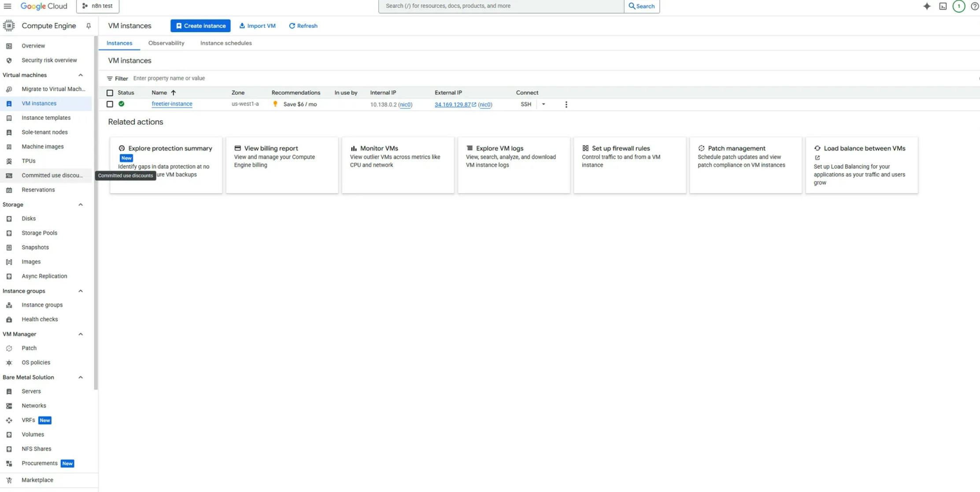Viewport: 980px width, 492px height.
Task: Open the main hamburger navigation menu
Action: click(7, 6)
